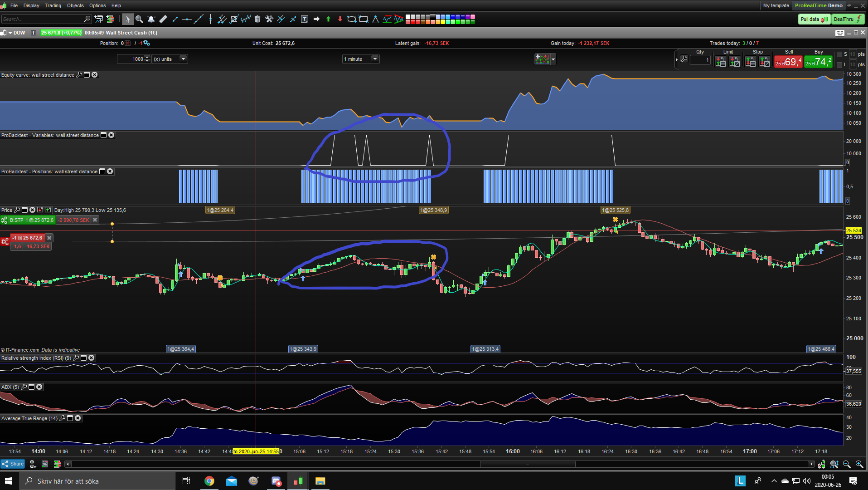Screen dimensions: 868x490
Task: Click the Share button
Action: [x=13, y=464]
